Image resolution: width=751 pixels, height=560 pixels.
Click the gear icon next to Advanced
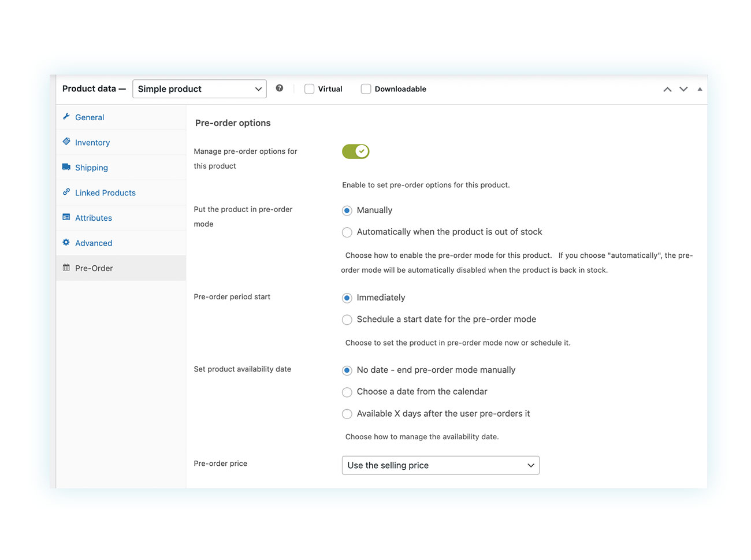click(x=66, y=243)
